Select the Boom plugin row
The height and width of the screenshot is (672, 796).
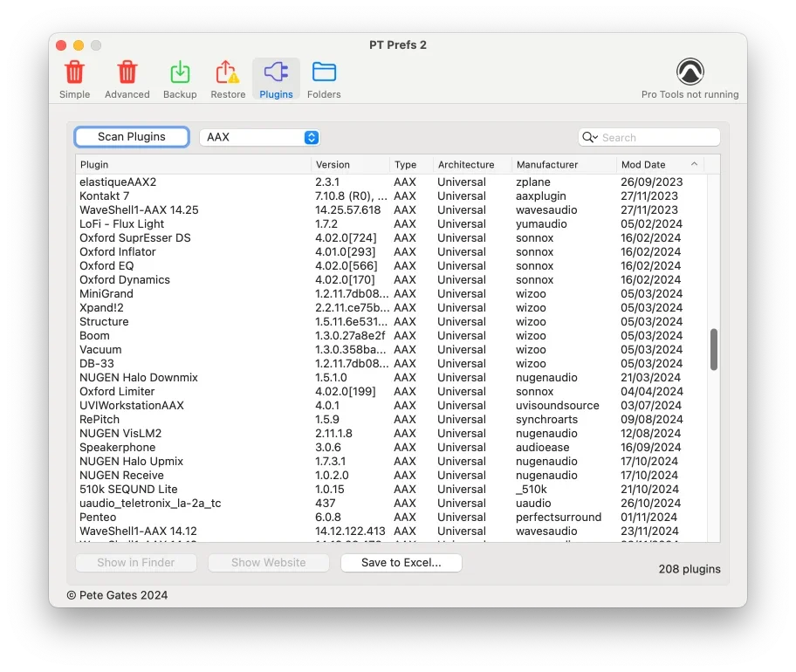point(391,335)
